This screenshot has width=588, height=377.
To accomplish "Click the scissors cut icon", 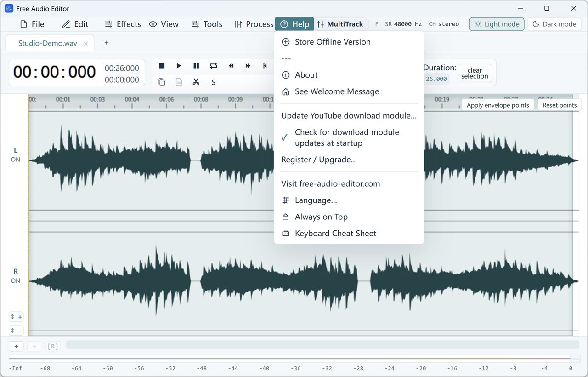I will click(x=196, y=82).
